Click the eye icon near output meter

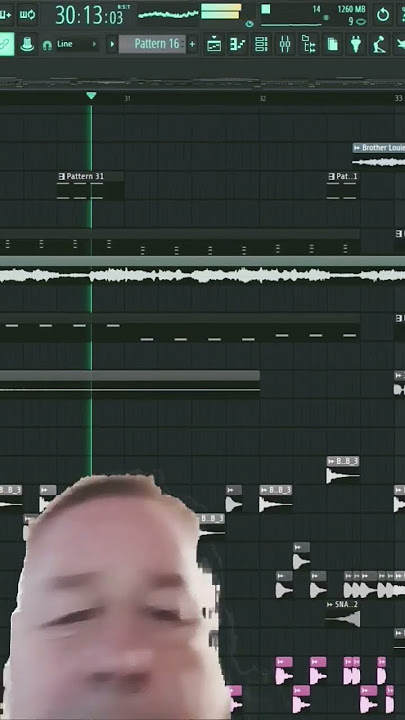click(249, 23)
